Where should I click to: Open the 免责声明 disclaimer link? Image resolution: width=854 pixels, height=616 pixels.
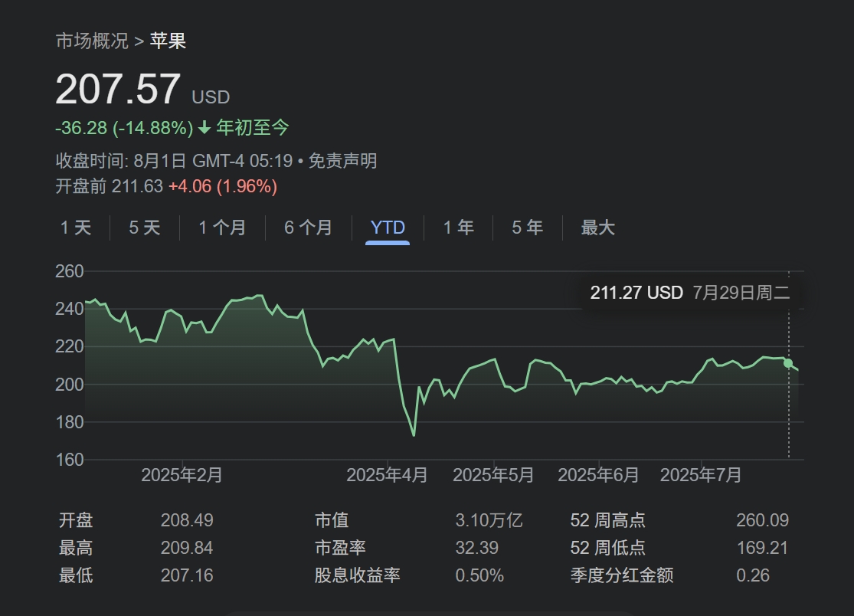(x=342, y=161)
